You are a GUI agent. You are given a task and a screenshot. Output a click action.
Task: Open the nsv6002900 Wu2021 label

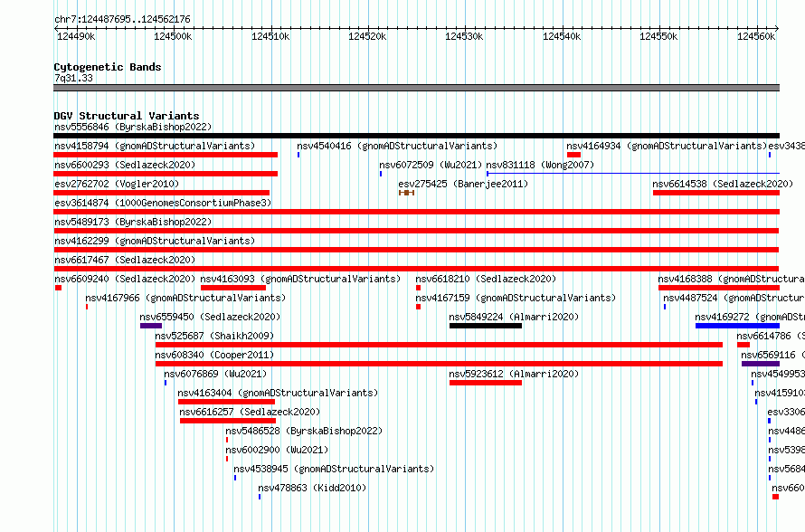277,450
